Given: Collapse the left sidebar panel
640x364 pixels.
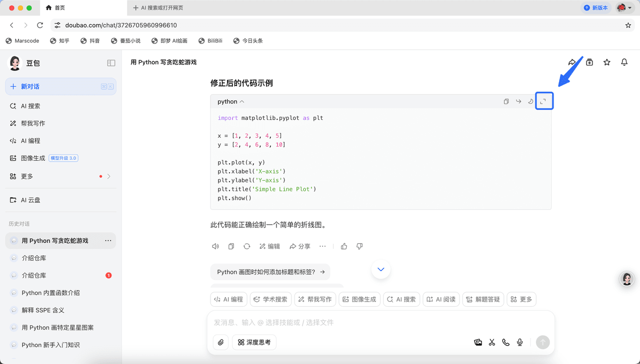Looking at the screenshot, I should [111, 63].
